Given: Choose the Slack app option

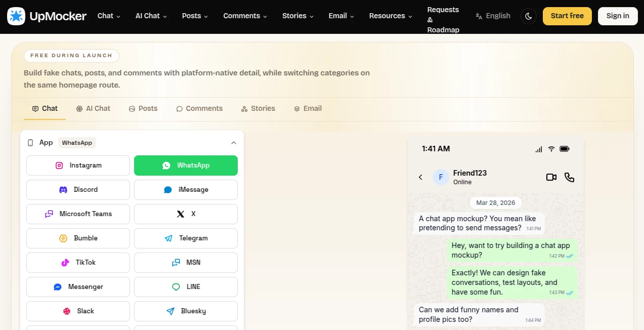Looking at the screenshot, I should click(78, 311).
